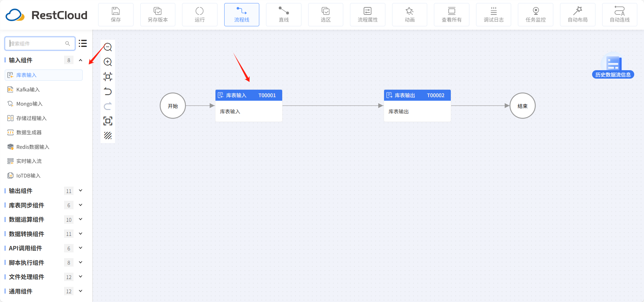This screenshot has height=302, width=644.
Task: Expand the 输出组件 category
Action: [81, 191]
